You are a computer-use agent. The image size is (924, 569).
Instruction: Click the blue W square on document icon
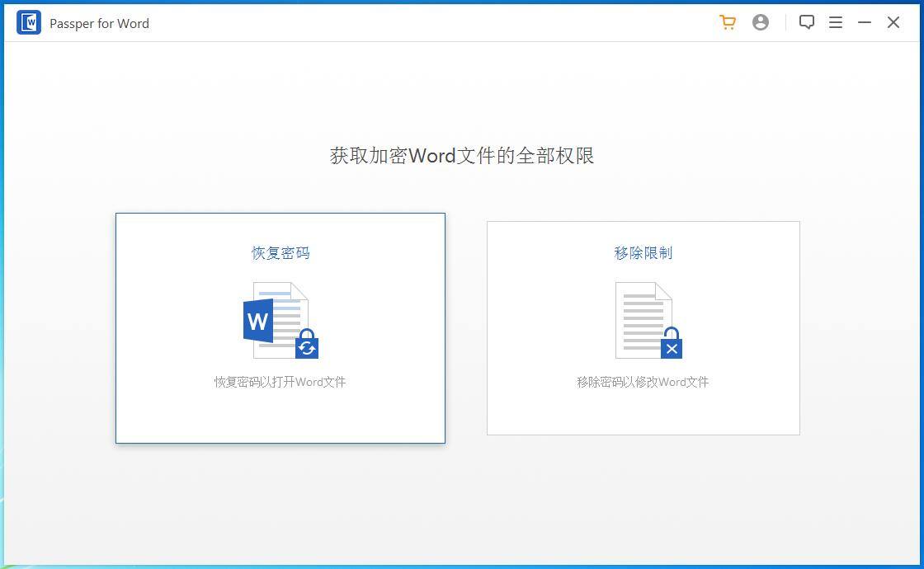click(257, 321)
